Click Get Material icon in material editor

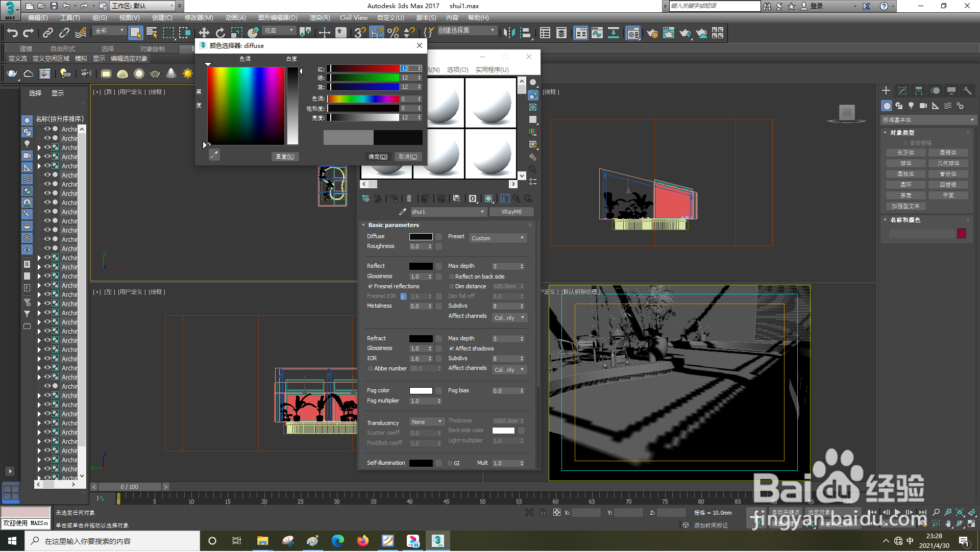(366, 198)
